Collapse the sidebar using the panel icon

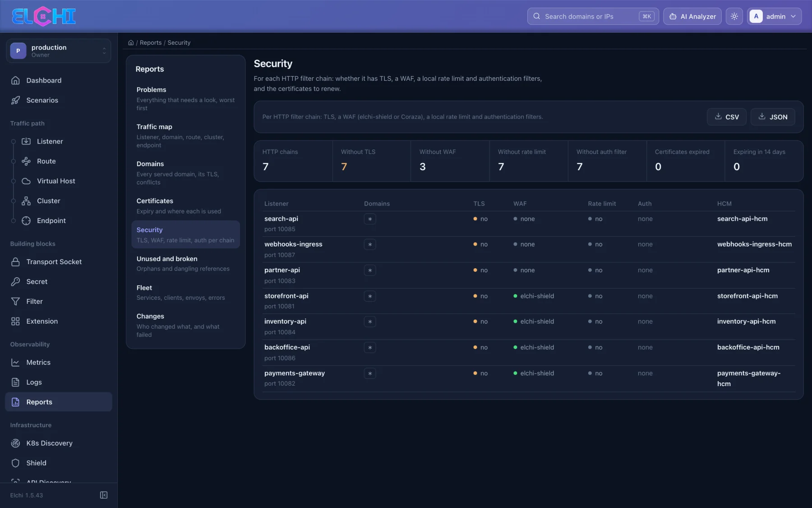(x=104, y=495)
